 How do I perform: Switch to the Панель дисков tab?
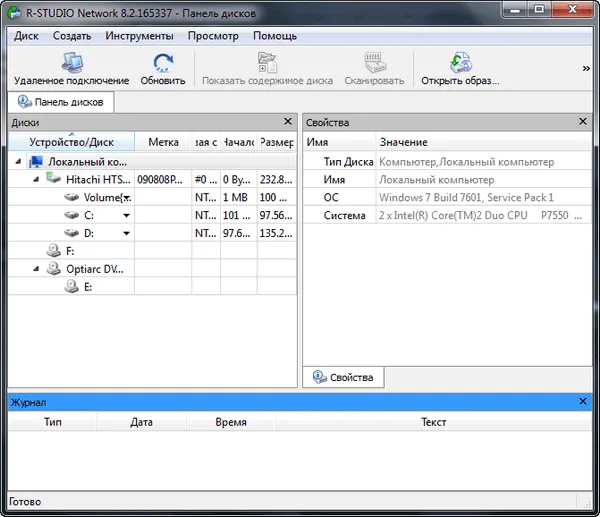coord(61,102)
